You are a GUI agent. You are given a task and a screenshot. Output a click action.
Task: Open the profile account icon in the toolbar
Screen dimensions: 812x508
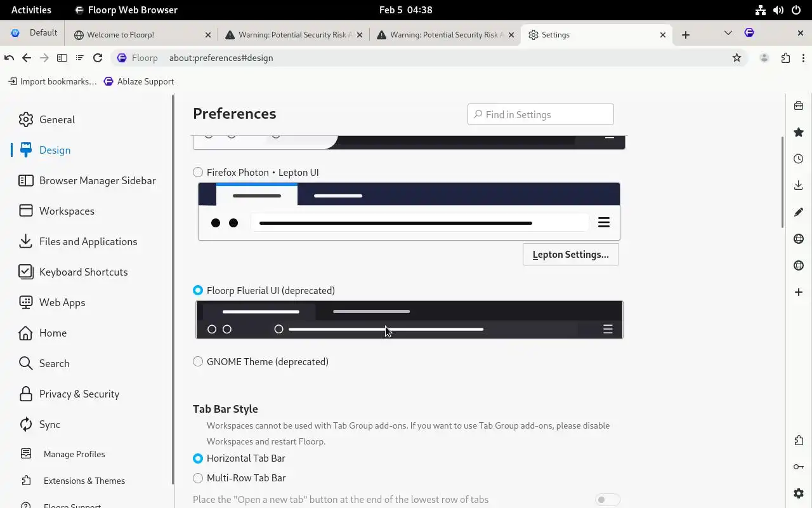(x=764, y=58)
